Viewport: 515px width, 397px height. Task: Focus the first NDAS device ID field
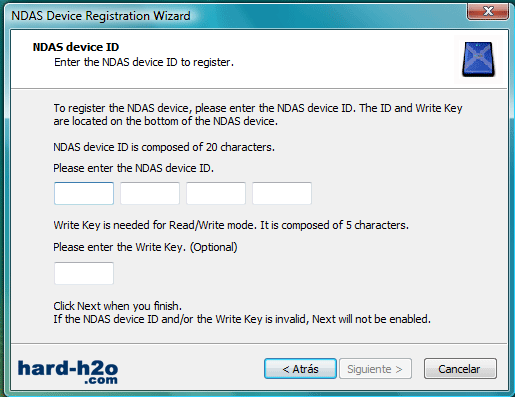84,193
